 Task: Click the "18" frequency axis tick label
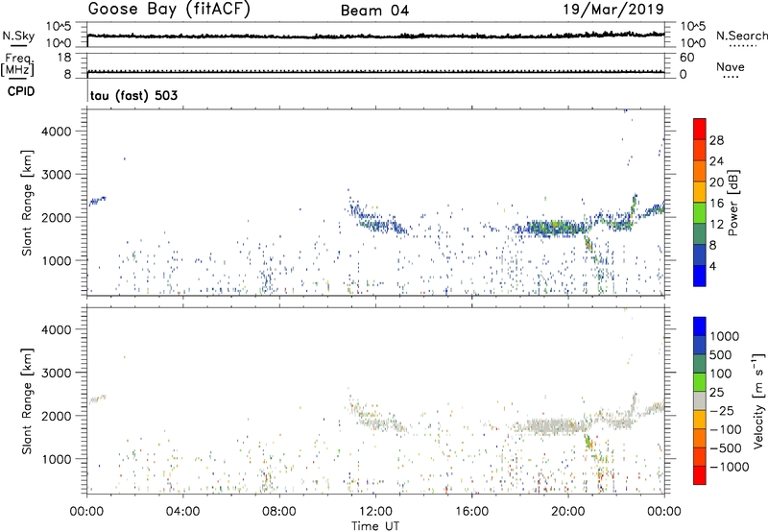click(63, 58)
